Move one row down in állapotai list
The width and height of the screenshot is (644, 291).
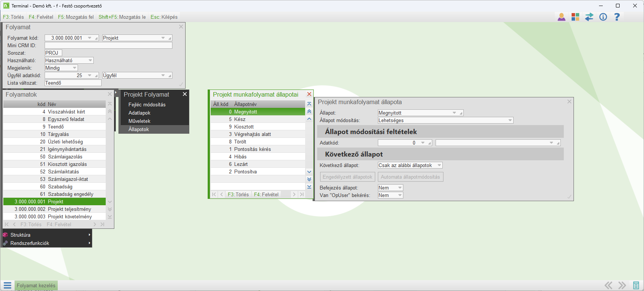point(309,172)
